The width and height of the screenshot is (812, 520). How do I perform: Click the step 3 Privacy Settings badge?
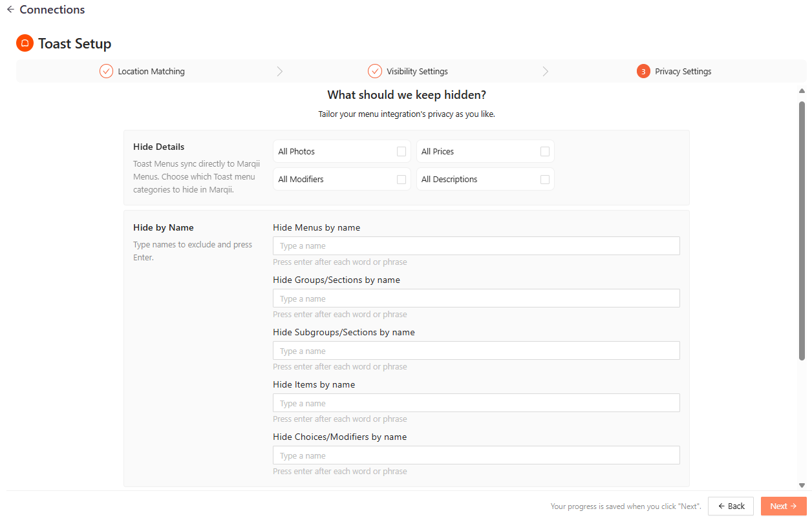[x=643, y=71]
